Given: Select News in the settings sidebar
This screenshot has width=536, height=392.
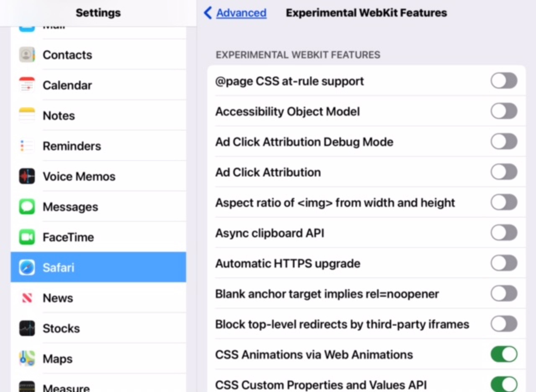Looking at the screenshot, I should pos(98,298).
